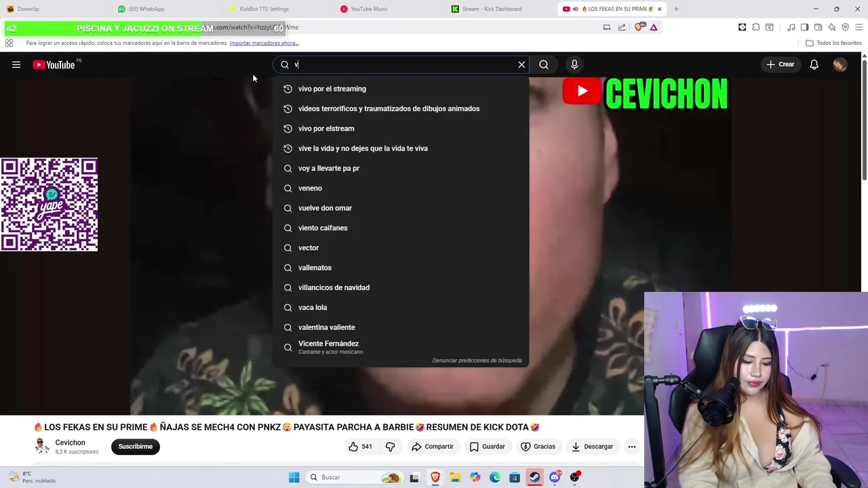Open the Crear menu
The height and width of the screenshot is (488, 868).
[x=781, y=64]
